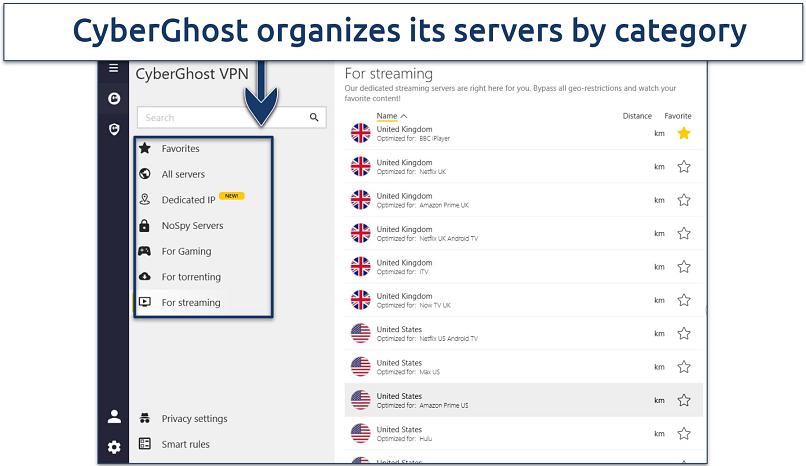Click the Smart rules icon
This screenshot has width=806, height=466.
point(145,444)
